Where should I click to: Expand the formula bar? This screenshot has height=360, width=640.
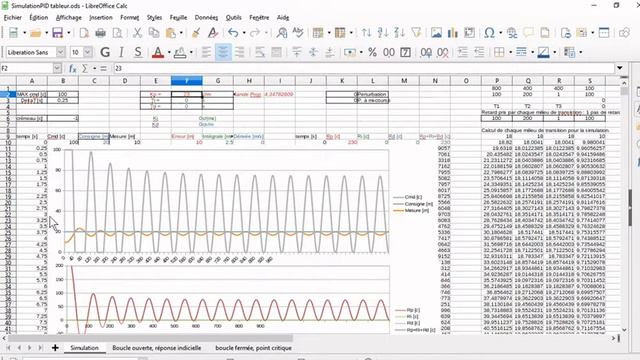tap(620, 68)
